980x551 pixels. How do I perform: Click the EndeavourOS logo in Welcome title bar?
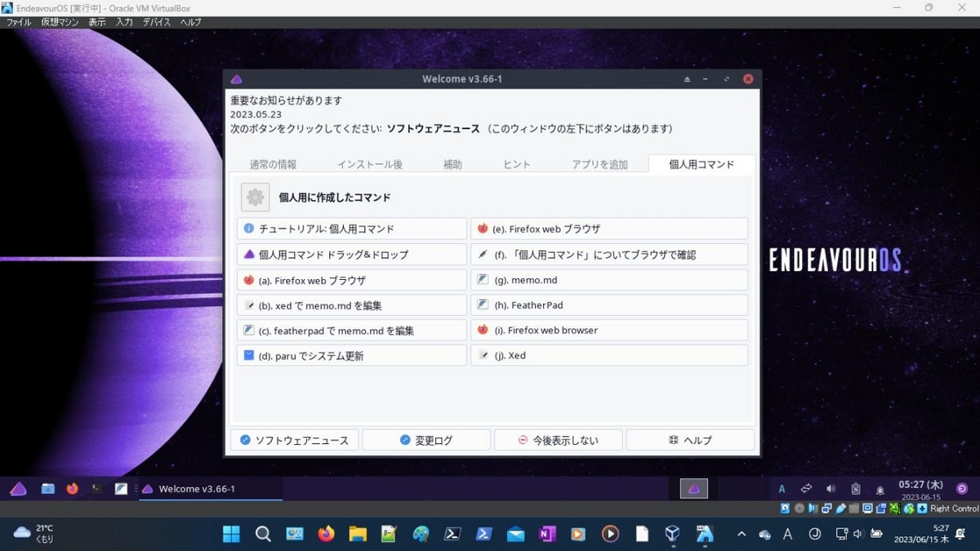(x=236, y=79)
